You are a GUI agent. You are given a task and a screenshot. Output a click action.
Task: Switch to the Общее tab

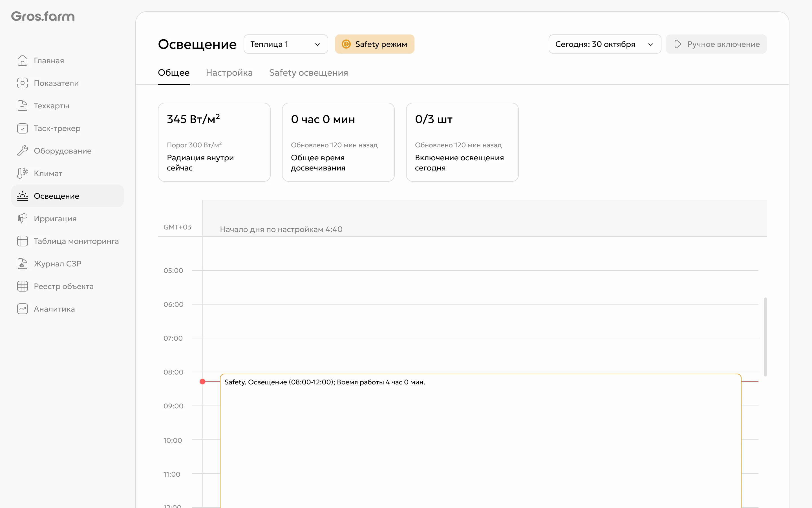click(174, 73)
